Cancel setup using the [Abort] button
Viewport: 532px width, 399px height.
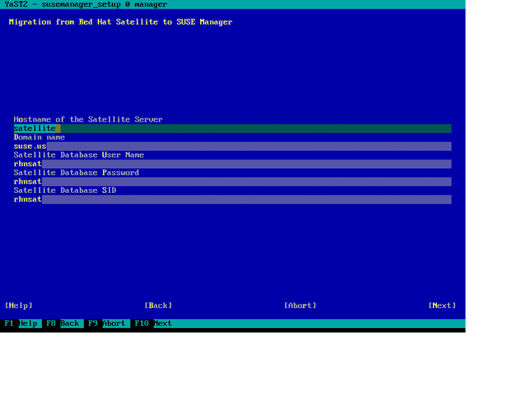coord(300,305)
